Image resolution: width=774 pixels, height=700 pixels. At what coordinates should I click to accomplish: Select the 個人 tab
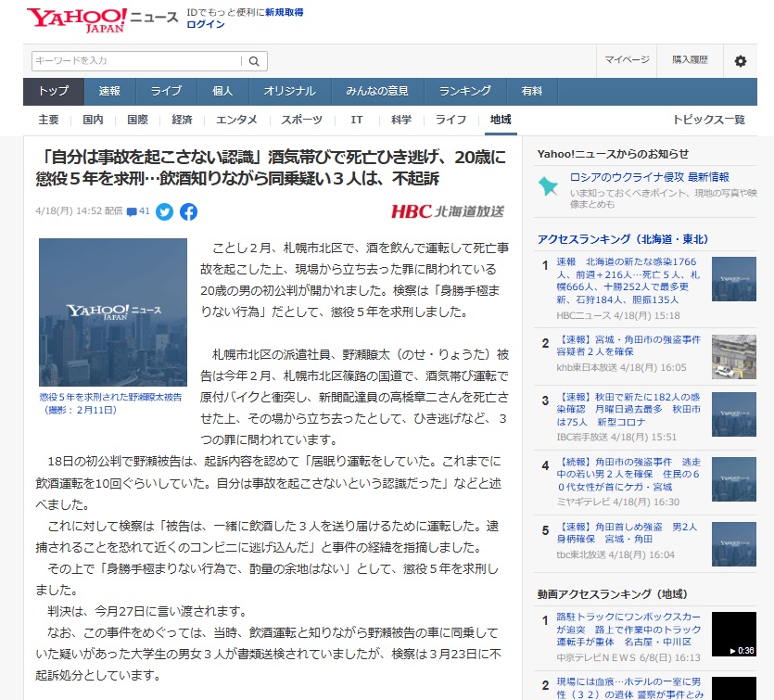(x=222, y=92)
